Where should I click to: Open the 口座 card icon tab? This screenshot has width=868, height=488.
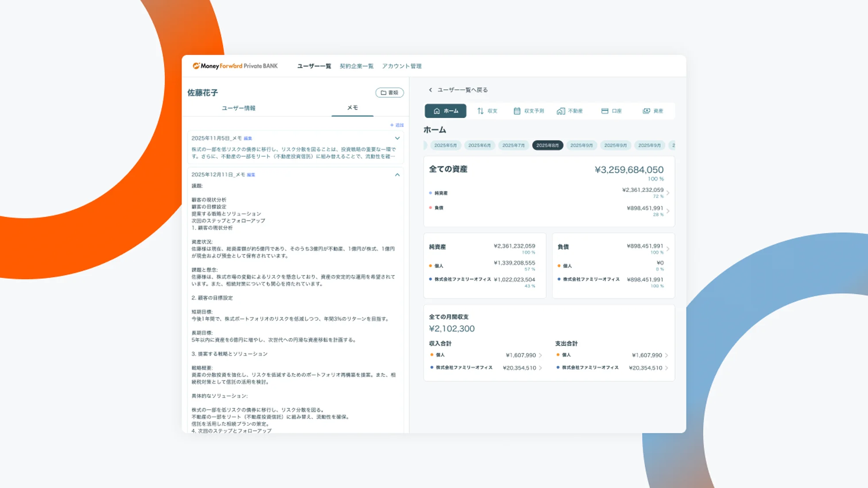[612, 111]
